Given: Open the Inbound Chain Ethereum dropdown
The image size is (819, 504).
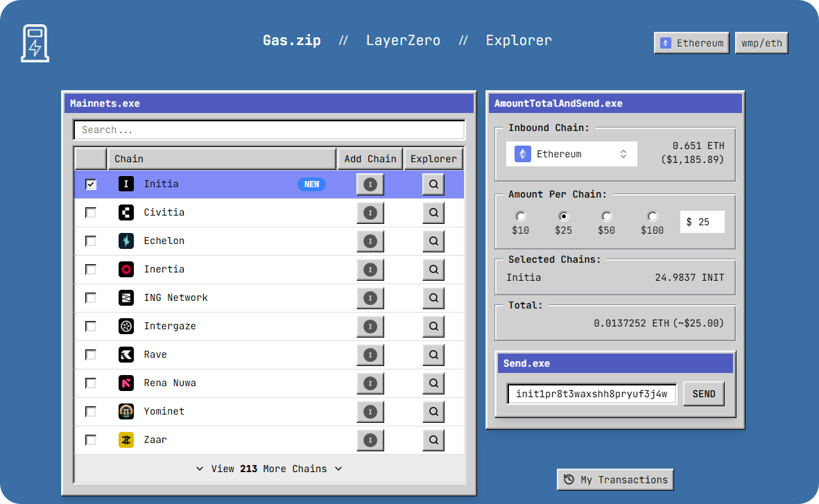Looking at the screenshot, I should 571,154.
